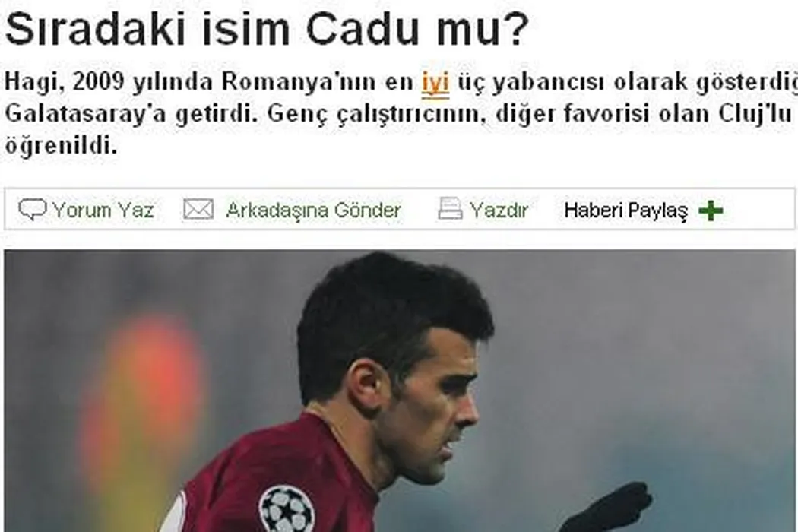
Task: Click the envelope icon to email the article
Action: pos(198,209)
